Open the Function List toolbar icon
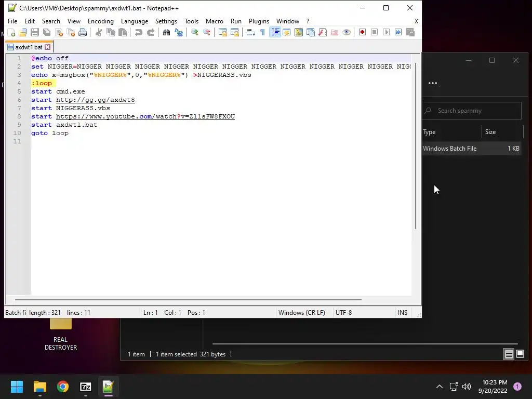Screen dimensions: 532x399 [322, 32]
